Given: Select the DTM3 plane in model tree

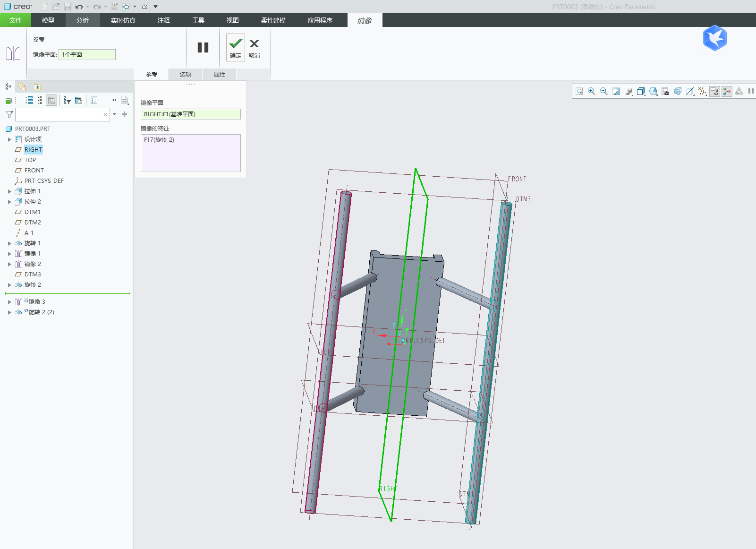Looking at the screenshot, I should [x=33, y=274].
